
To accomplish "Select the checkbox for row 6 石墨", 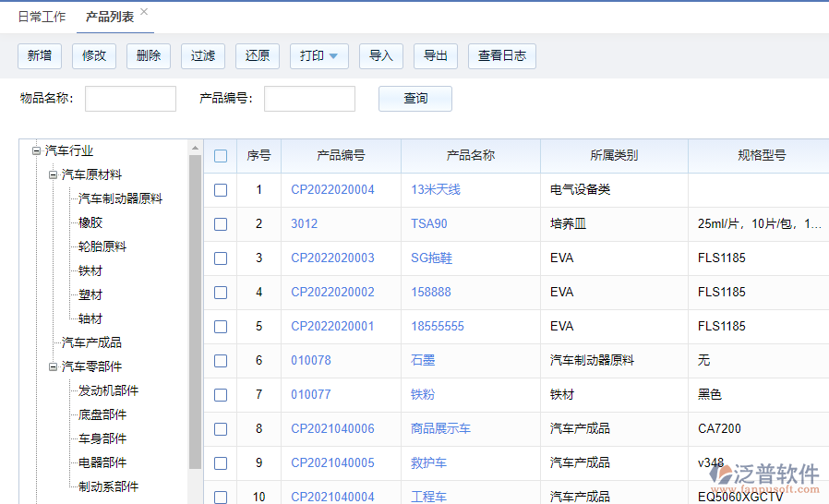I will (221, 361).
